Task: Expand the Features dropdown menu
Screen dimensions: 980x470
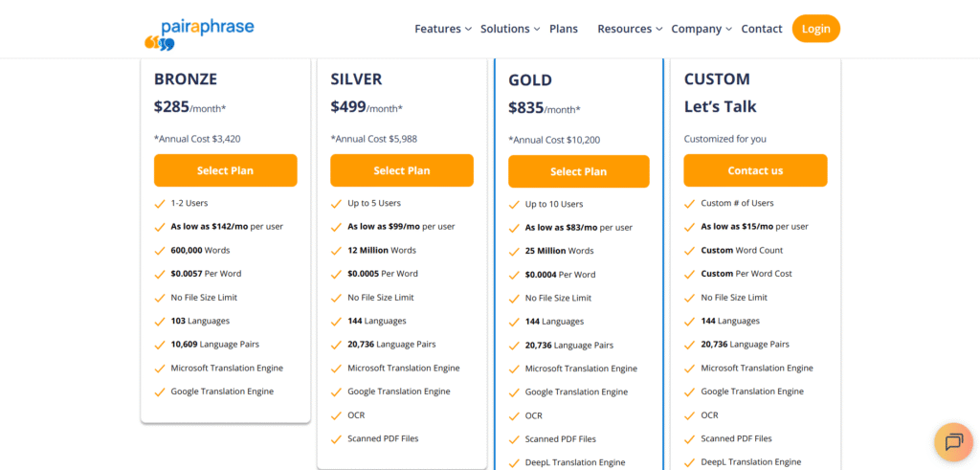Action: click(x=442, y=29)
